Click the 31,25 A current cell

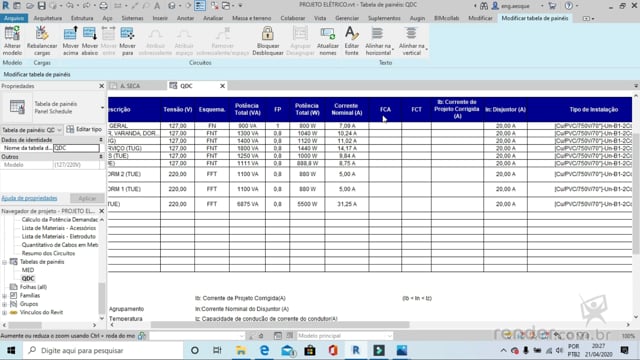(x=347, y=204)
